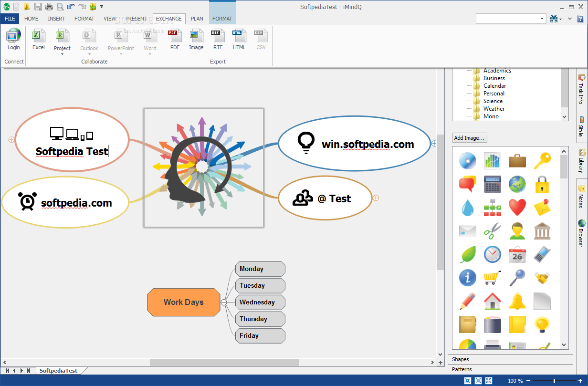
Task: Open the Task Info side panel tab
Action: (581, 89)
